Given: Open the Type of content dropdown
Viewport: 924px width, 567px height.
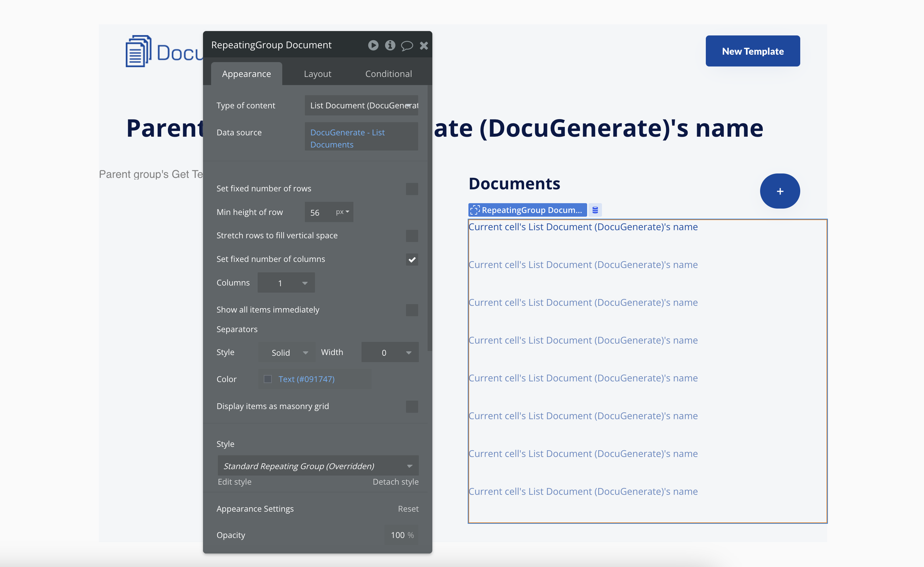Looking at the screenshot, I should pos(362,105).
